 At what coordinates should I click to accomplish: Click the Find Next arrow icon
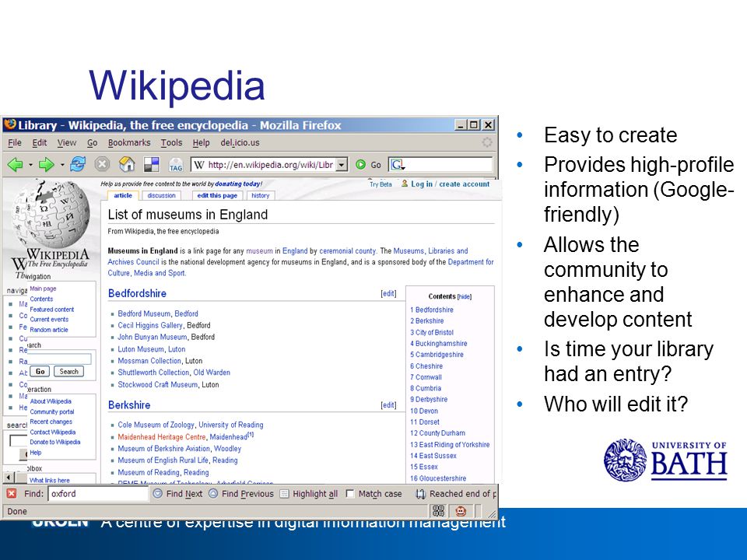(x=158, y=493)
